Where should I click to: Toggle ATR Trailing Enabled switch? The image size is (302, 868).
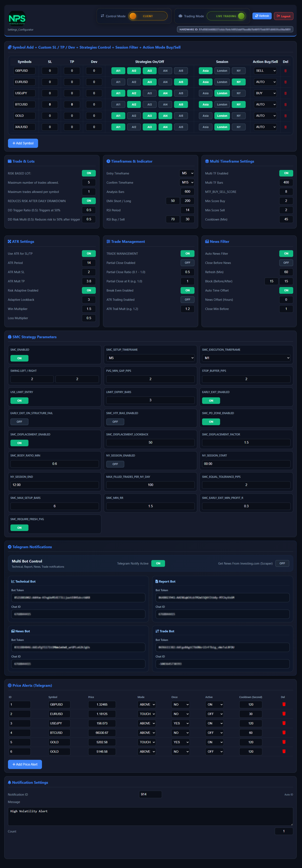coord(187,300)
